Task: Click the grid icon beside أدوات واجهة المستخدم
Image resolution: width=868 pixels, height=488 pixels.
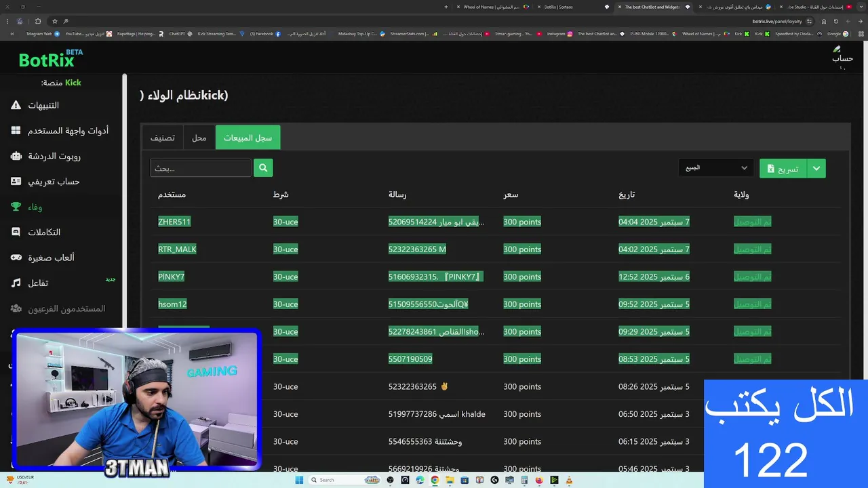Action: point(16,130)
